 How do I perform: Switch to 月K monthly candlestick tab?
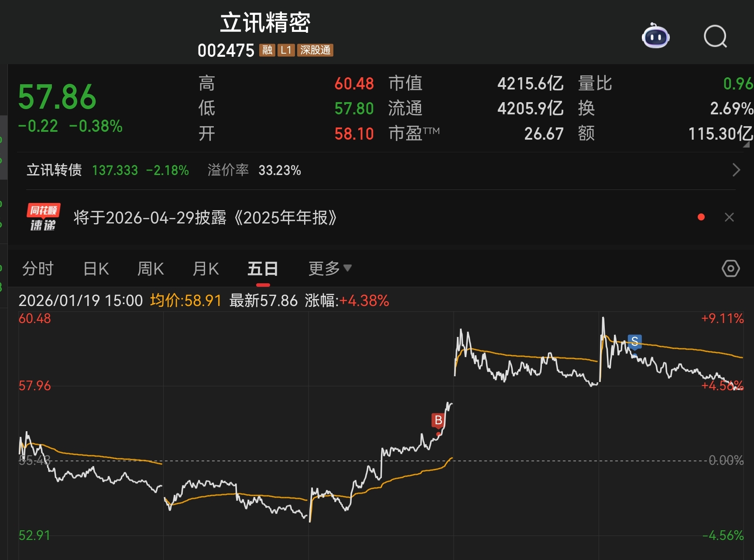pyautogui.click(x=206, y=268)
